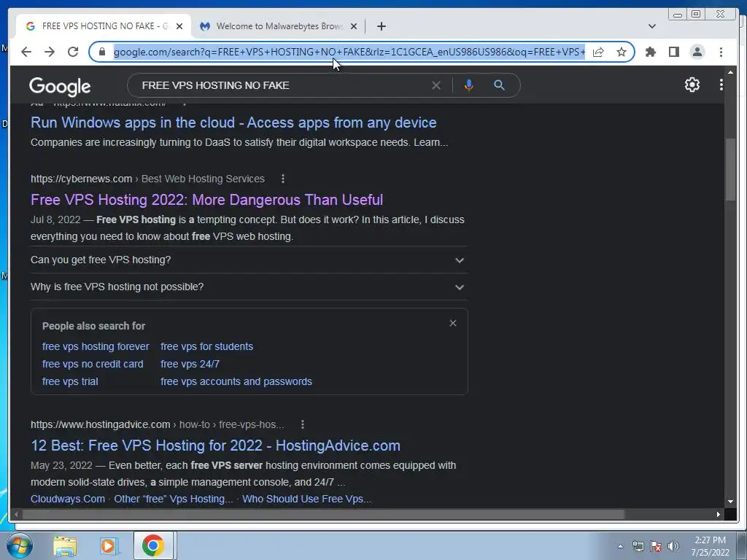Submit search with magnifier icon
Image resolution: width=747 pixels, height=560 pixels.
(x=499, y=85)
